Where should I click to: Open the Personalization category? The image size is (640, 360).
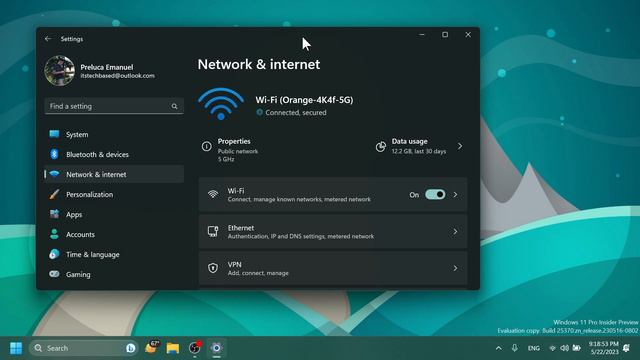(x=114, y=194)
